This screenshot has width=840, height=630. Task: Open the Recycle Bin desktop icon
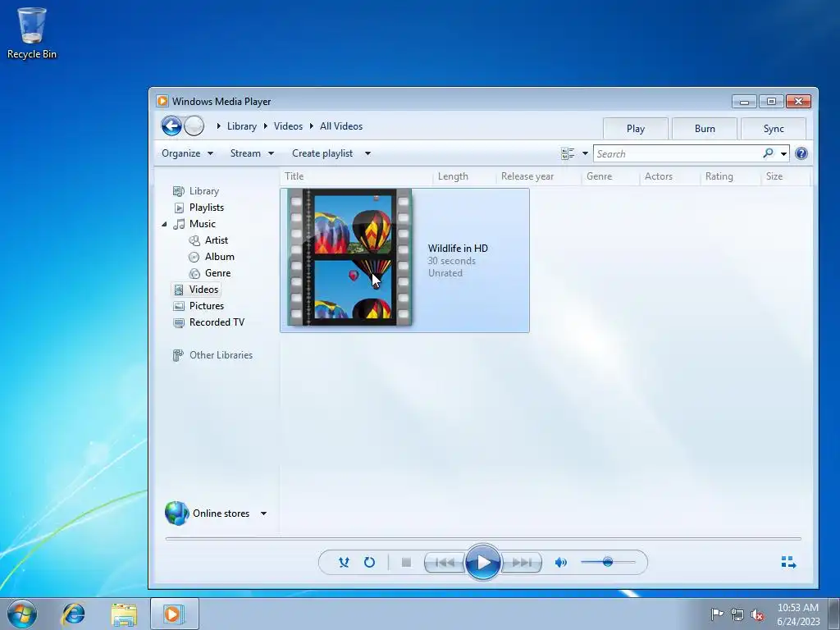coord(32,33)
